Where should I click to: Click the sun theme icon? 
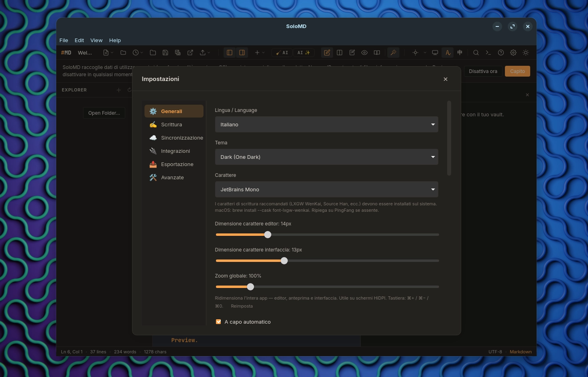(x=526, y=53)
